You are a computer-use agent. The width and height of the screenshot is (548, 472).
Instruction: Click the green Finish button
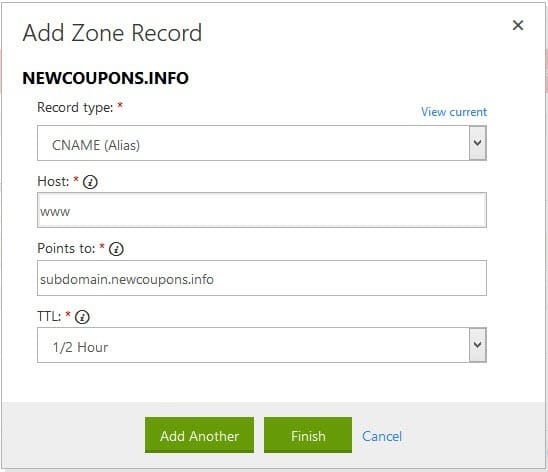308,435
